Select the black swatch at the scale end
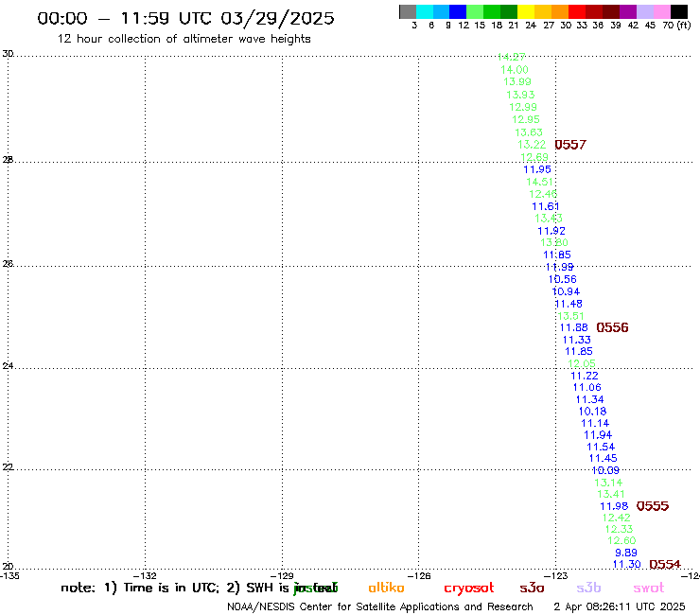This screenshot has height=615, width=700. tap(679, 11)
